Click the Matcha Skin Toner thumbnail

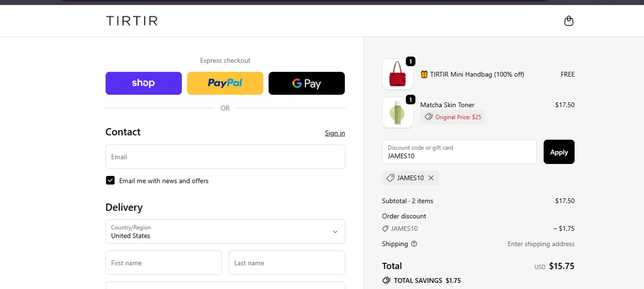398,112
